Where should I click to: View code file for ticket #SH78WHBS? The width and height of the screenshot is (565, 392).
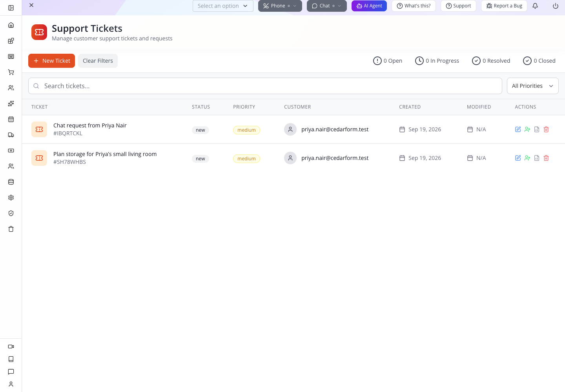(537, 158)
